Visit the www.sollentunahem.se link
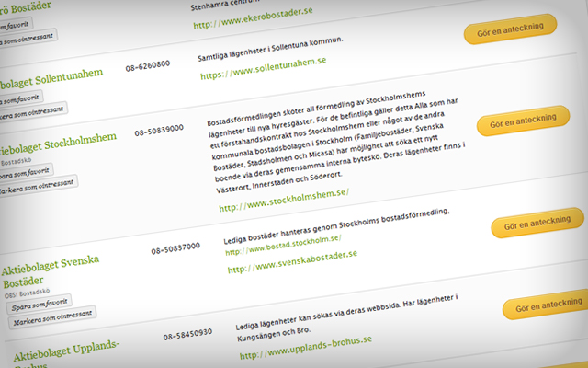Image resolution: width=588 pixels, height=368 pixels. pyautogui.click(x=264, y=68)
